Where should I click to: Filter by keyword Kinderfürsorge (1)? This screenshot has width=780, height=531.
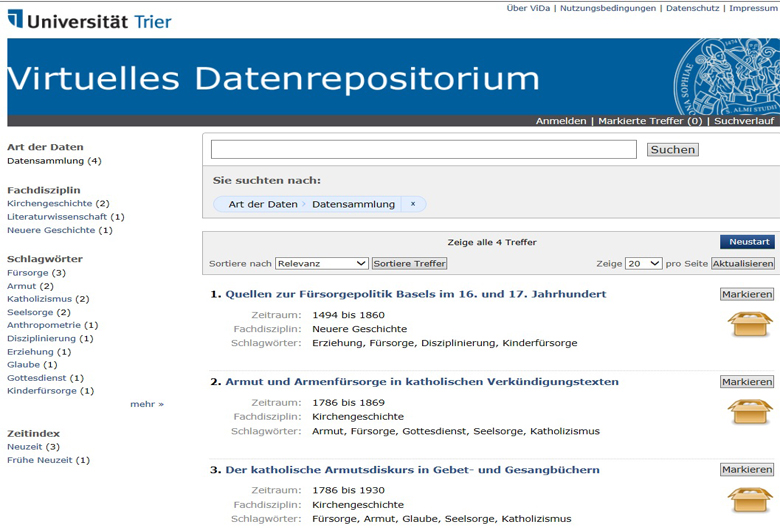51,391
